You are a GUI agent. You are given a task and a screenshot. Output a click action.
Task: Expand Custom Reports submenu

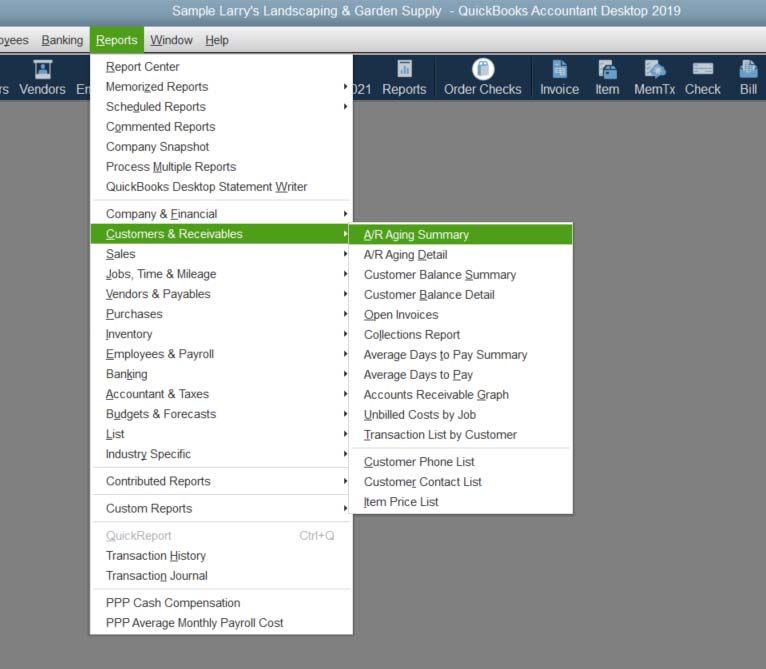(x=221, y=508)
